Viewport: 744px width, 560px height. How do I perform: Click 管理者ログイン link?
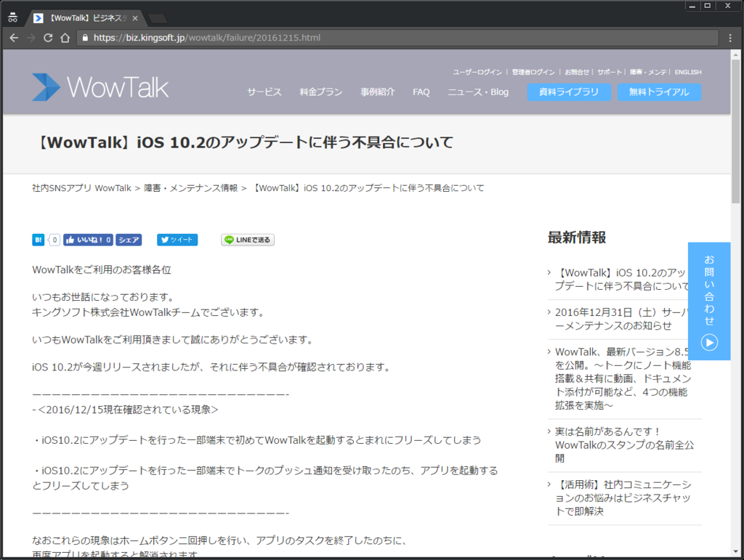tap(533, 72)
